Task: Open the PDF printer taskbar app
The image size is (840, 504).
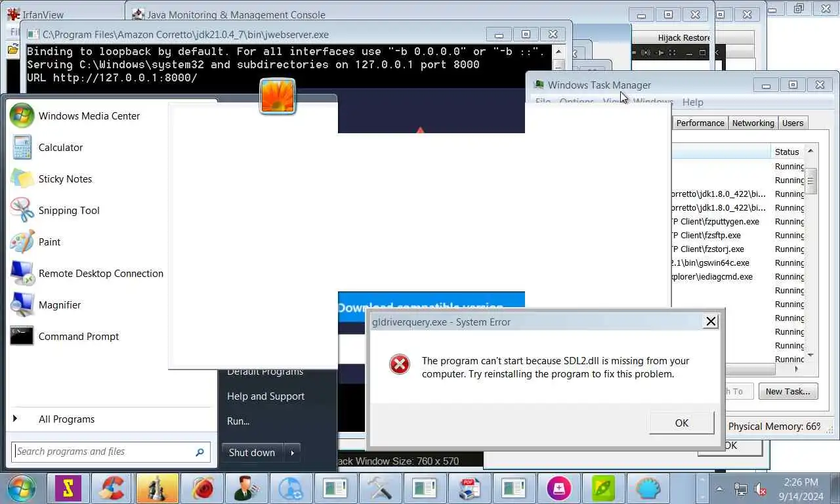Action: [469, 488]
